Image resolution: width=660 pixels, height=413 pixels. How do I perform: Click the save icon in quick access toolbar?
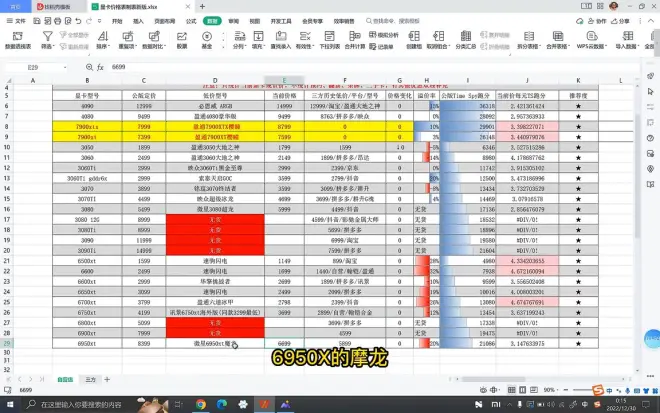[37, 21]
